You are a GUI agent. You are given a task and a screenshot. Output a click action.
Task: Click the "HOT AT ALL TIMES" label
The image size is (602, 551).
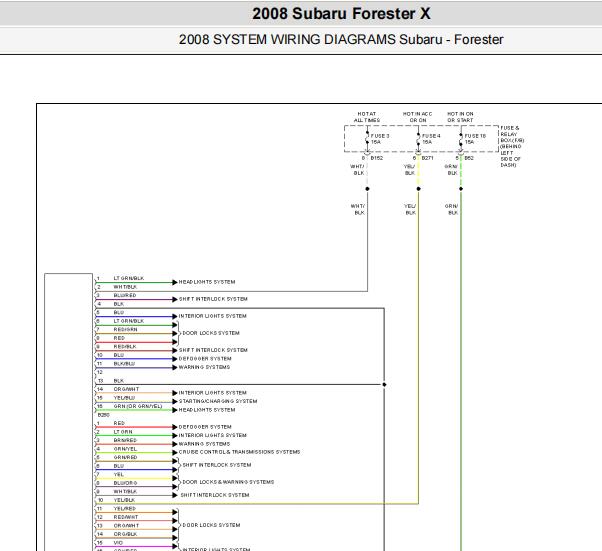367,117
